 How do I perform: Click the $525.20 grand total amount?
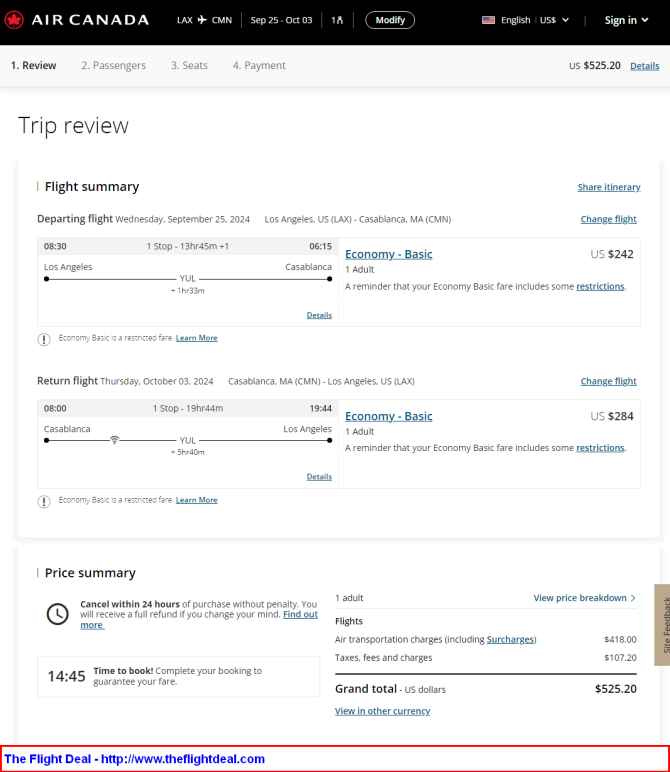(615, 689)
